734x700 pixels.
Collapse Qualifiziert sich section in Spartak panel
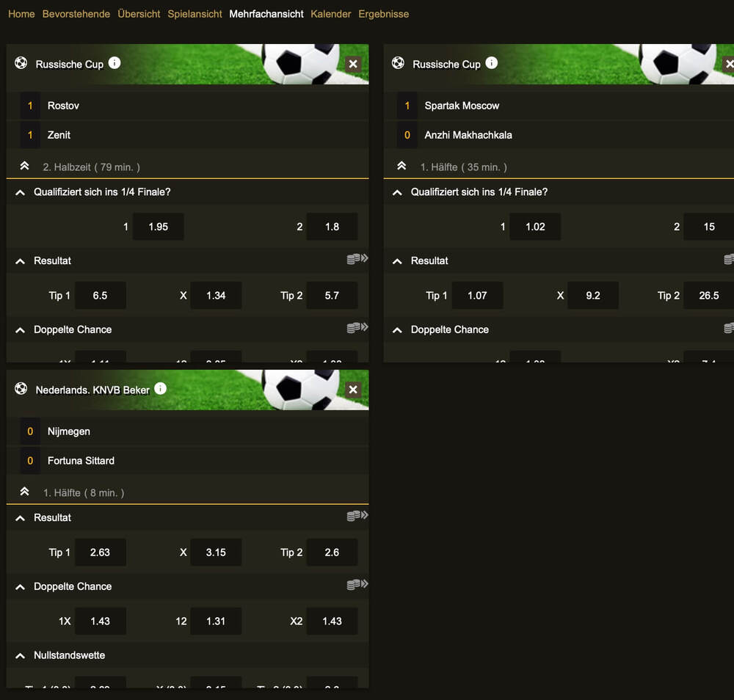[x=397, y=192]
